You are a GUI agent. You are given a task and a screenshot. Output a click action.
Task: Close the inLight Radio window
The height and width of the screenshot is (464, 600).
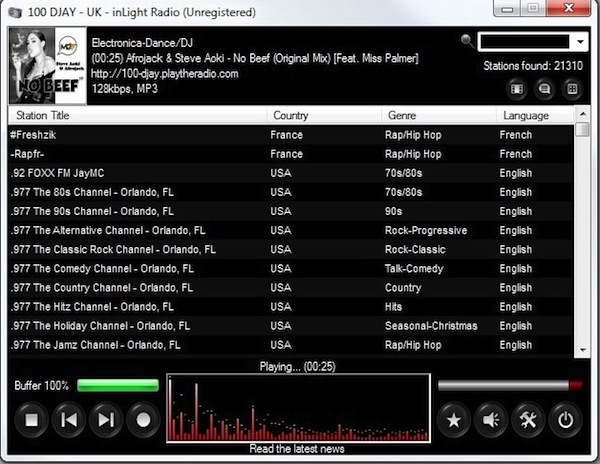coord(569,8)
